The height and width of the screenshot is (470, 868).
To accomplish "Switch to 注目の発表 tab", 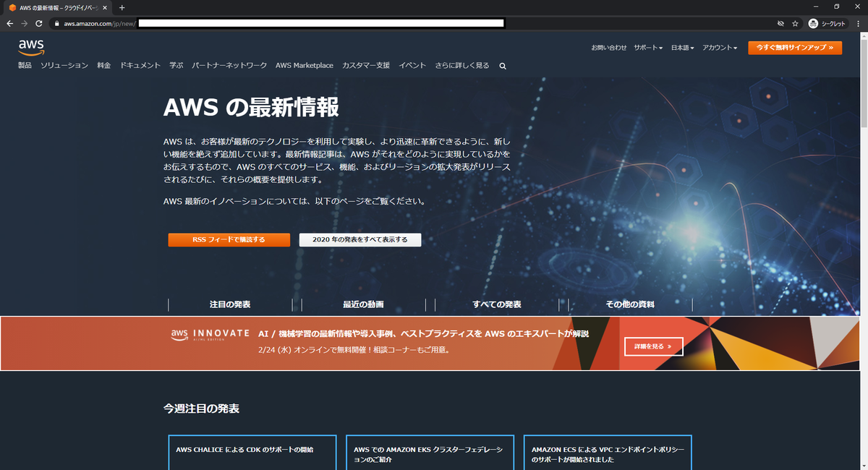I will (230, 304).
